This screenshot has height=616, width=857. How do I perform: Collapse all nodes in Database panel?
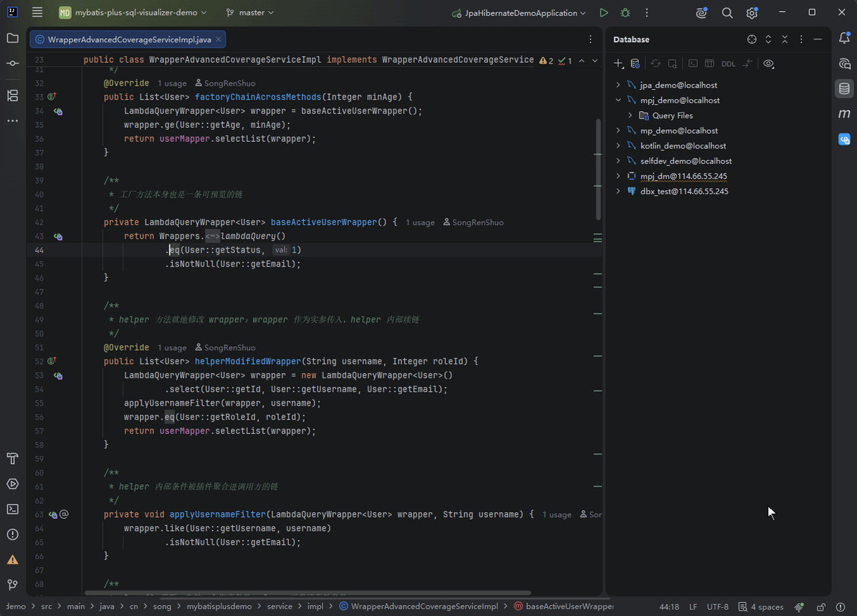point(785,40)
